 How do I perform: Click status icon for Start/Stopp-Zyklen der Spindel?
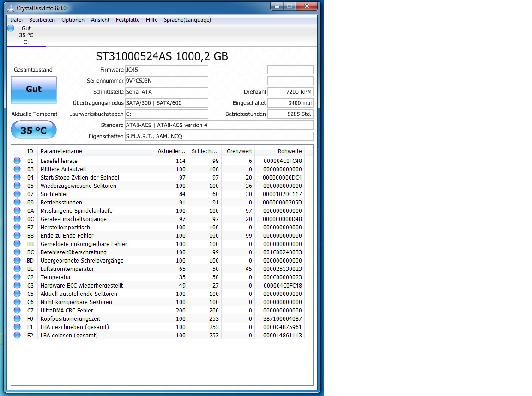[17, 177]
